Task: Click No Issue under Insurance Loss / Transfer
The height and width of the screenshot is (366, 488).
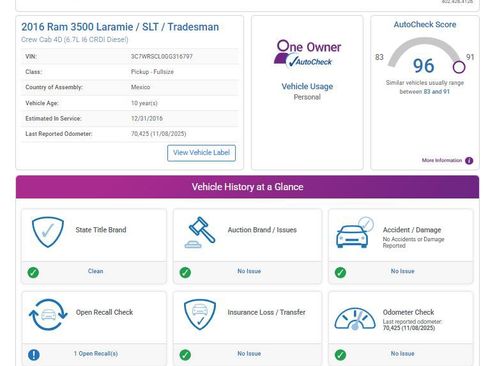Action: click(x=249, y=354)
